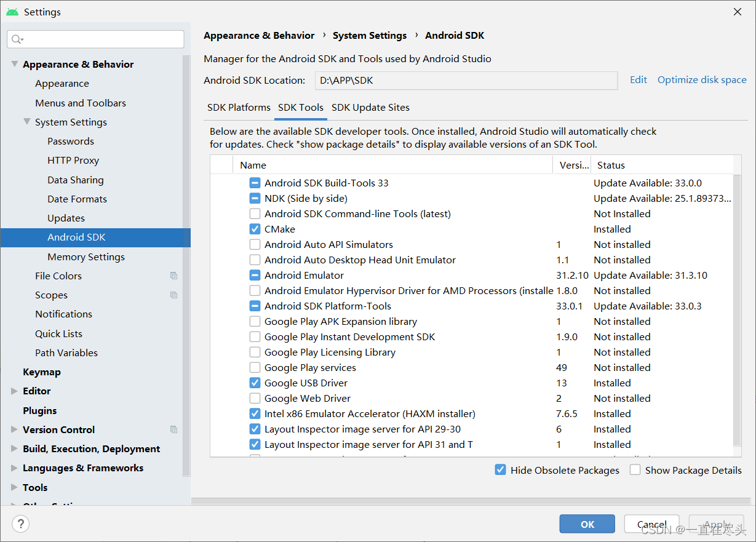Sort by the Version column header
The image size is (756, 542).
[x=572, y=165]
